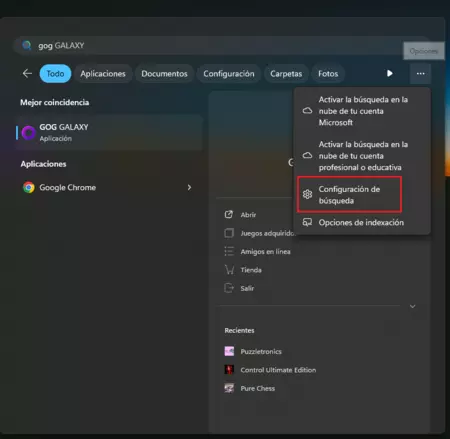Screen dimensions: 450x439
Task: Go back with the left arrow
Action: [27, 73]
